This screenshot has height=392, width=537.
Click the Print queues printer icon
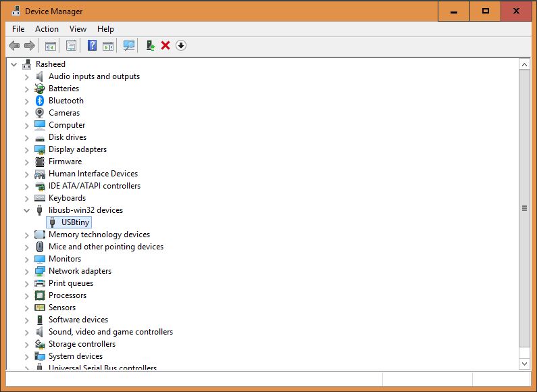(x=40, y=283)
